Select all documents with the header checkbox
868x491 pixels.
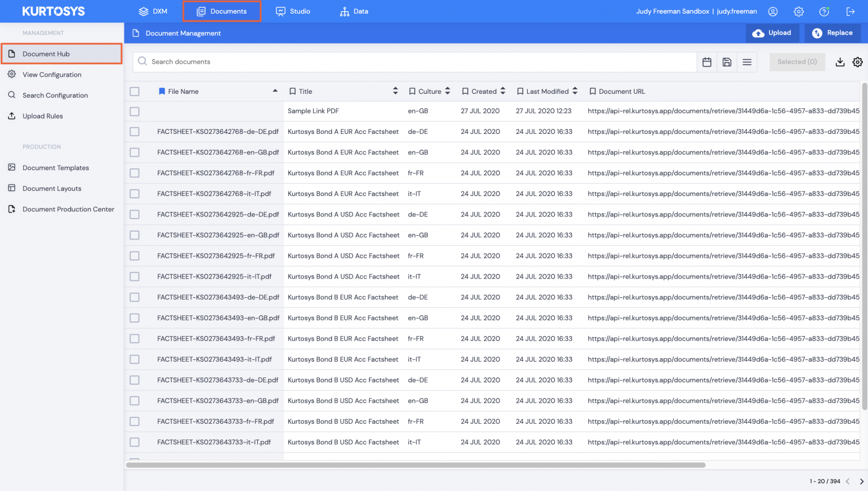point(134,91)
